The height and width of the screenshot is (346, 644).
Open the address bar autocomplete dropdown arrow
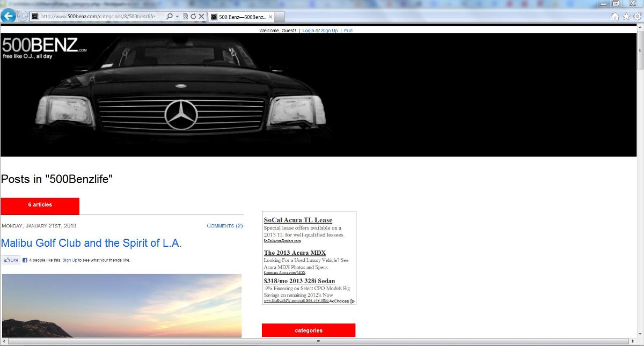pyautogui.click(x=177, y=17)
